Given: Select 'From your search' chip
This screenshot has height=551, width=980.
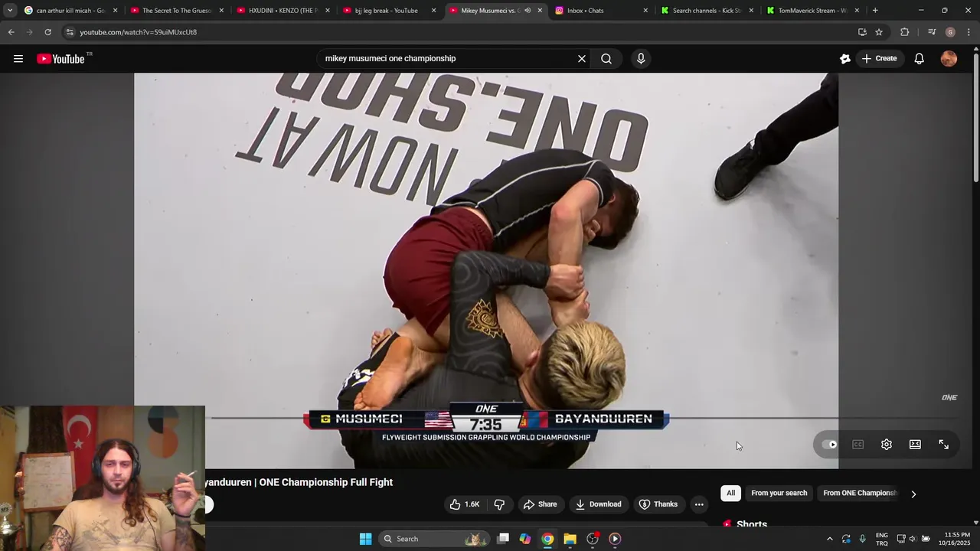Looking at the screenshot, I should click(x=779, y=494).
